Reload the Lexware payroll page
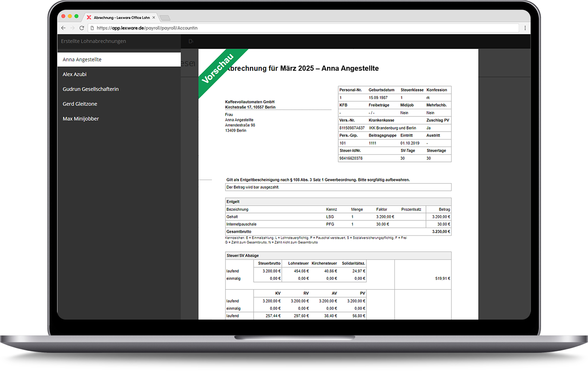 click(x=82, y=28)
